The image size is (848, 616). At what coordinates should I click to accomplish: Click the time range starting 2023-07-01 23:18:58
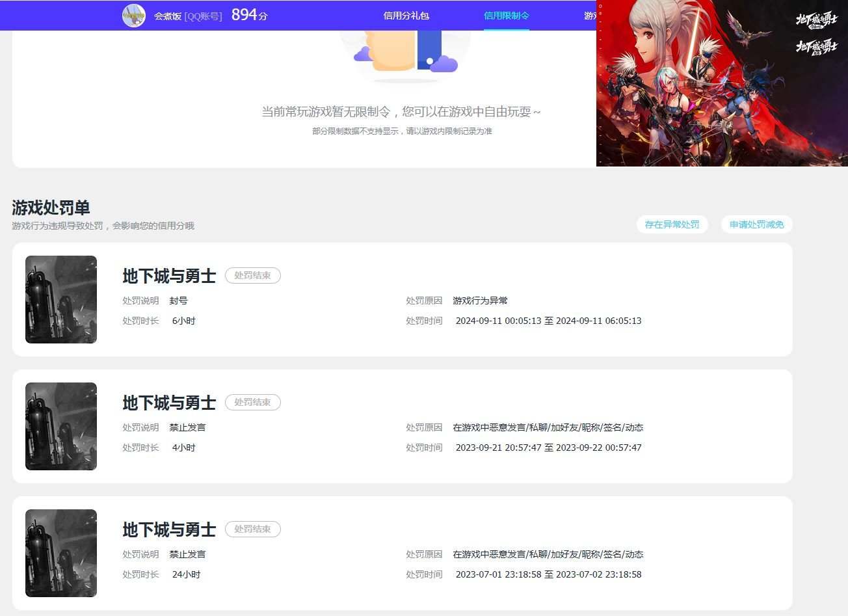[548, 574]
